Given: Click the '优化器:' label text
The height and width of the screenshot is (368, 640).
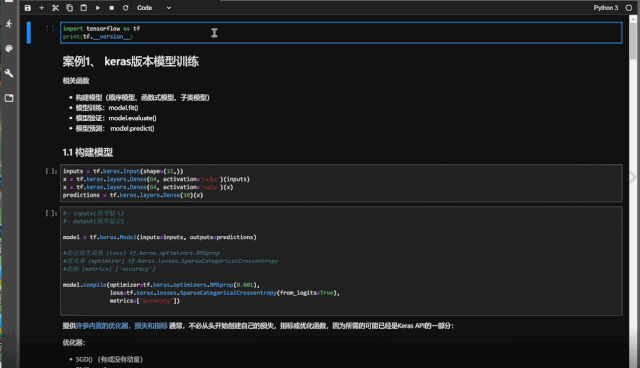Looking at the screenshot, I should [x=74, y=343].
